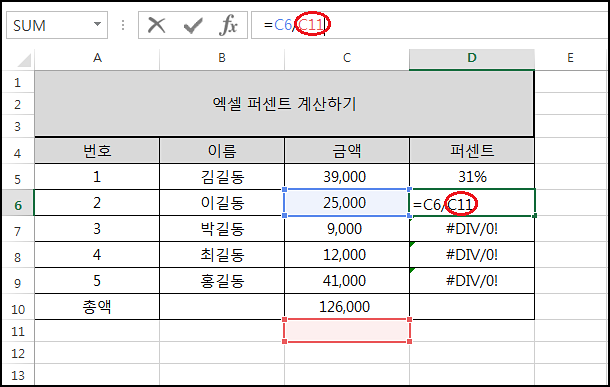
Task: Click total amount cell 126,000
Action: (347, 306)
